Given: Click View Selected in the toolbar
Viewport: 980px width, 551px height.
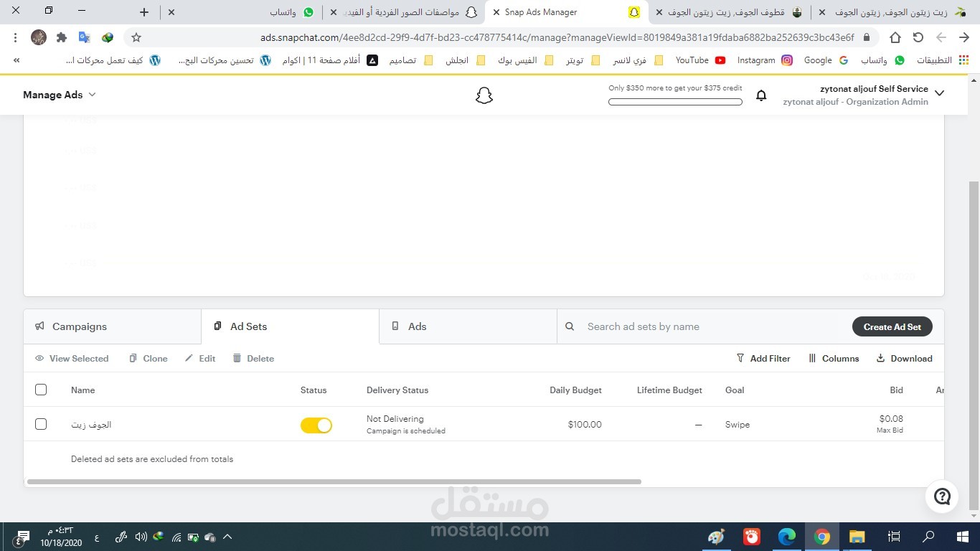Looking at the screenshot, I should 72,359.
